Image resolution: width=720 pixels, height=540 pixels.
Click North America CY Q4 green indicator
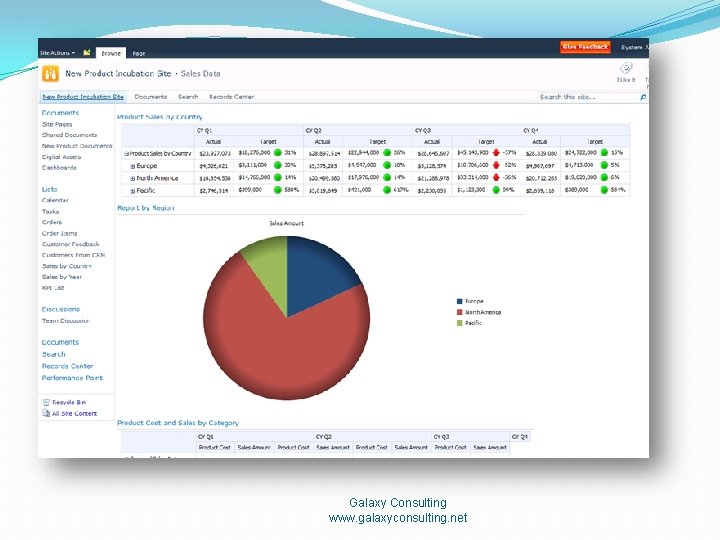tap(604, 177)
